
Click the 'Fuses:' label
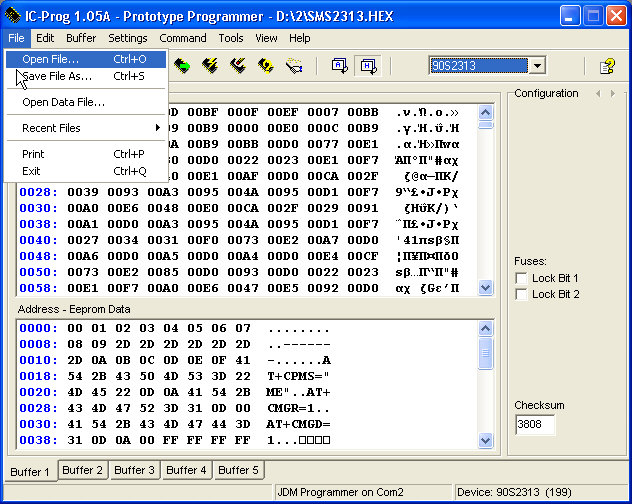click(530, 261)
